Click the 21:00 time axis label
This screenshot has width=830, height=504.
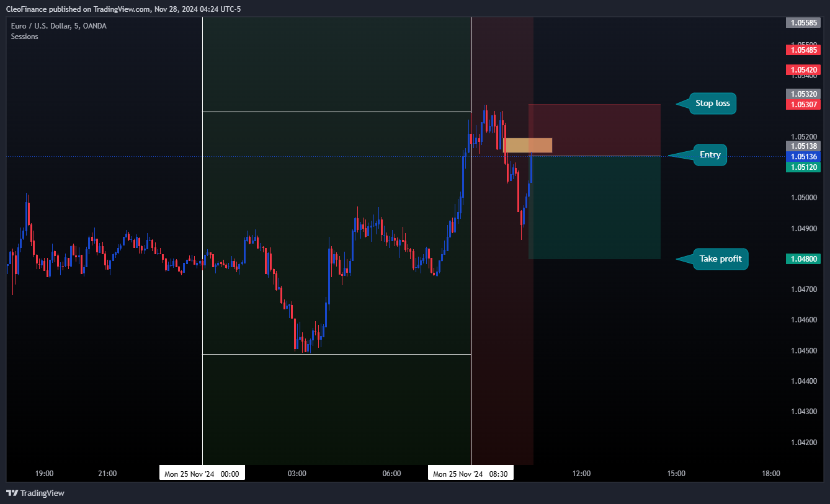point(107,474)
